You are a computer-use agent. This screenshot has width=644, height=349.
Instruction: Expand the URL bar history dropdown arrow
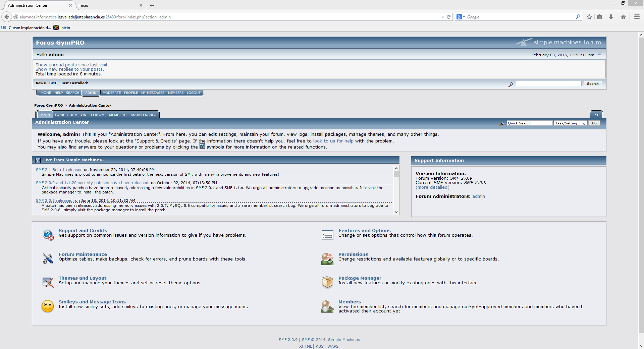pos(443,17)
